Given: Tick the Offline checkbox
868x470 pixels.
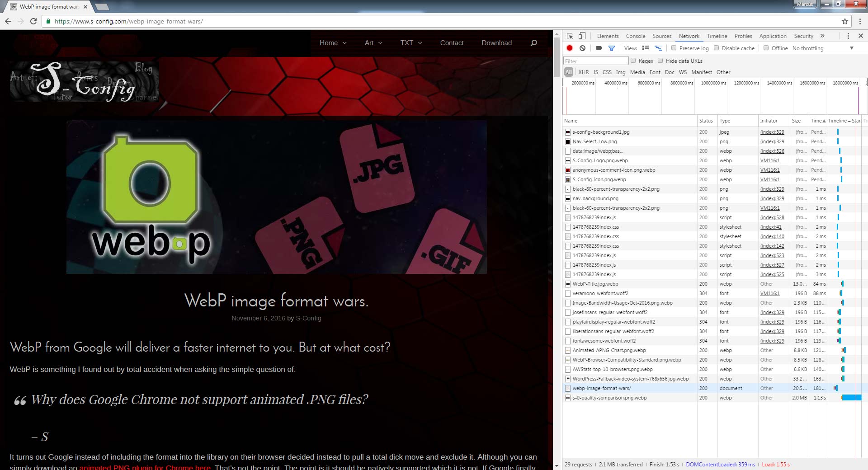Looking at the screenshot, I should [766, 48].
